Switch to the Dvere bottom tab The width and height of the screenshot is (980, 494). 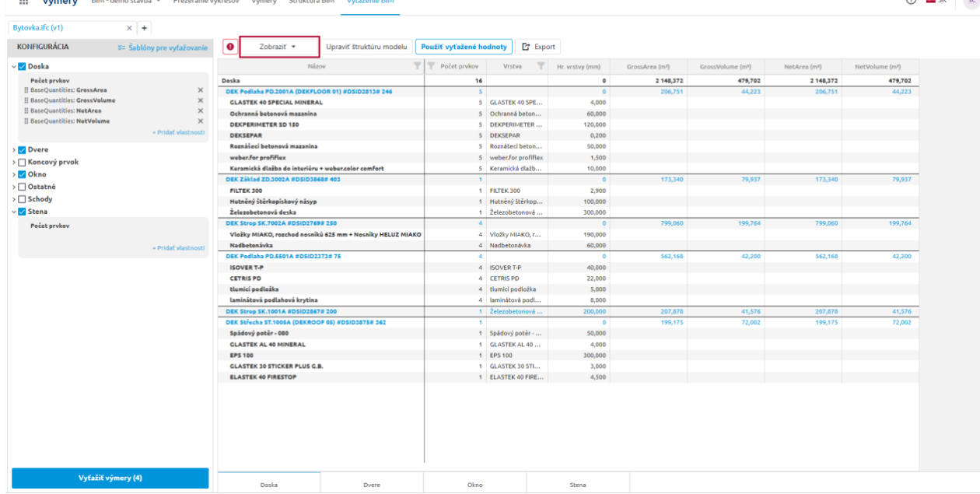pos(372,484)
